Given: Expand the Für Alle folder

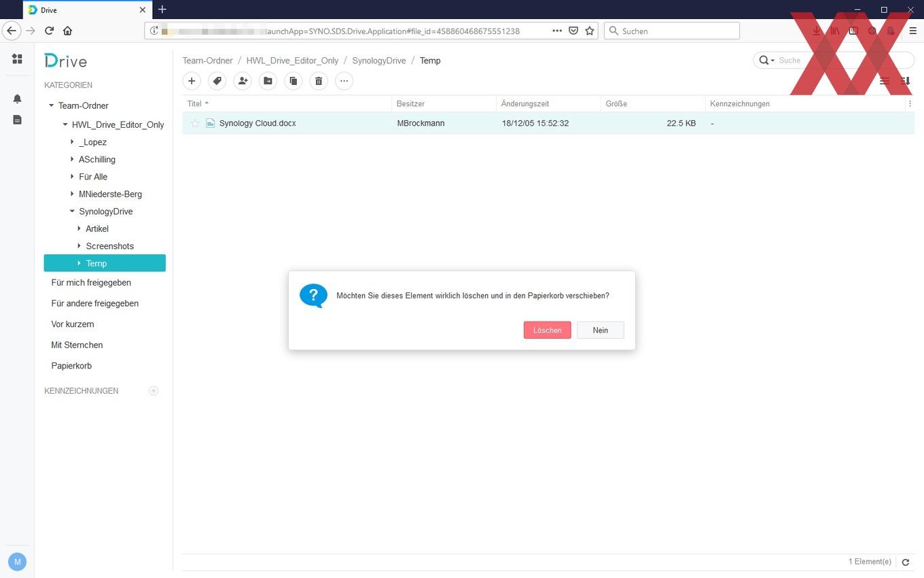Looking at the screenshot, I should tap(72, 176).
